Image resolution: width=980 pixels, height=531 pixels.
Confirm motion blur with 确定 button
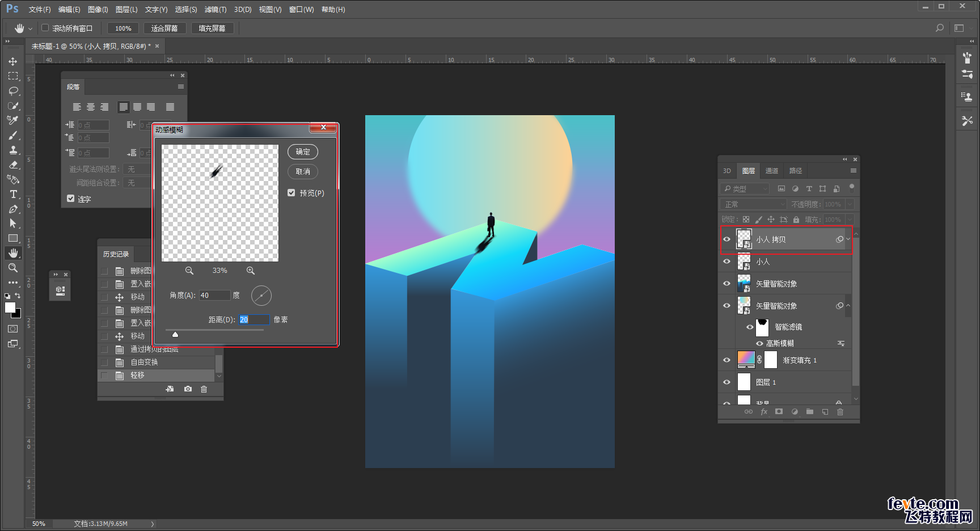pos(303,151)
